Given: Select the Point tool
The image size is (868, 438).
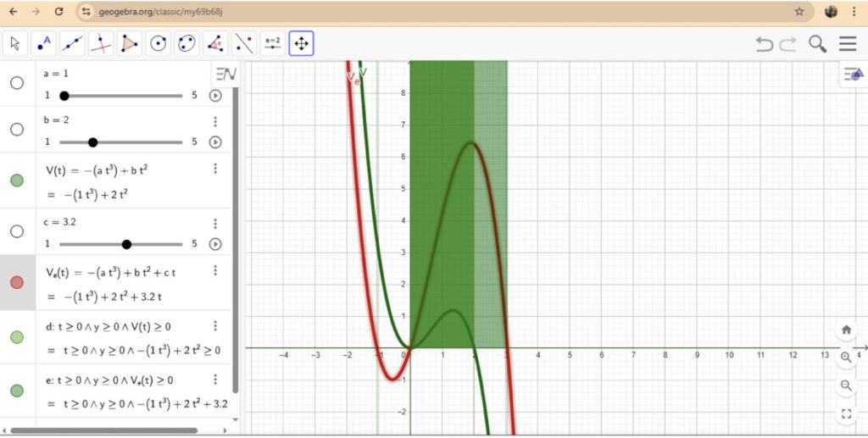Looking at the screenshot, I should (44, 43).
